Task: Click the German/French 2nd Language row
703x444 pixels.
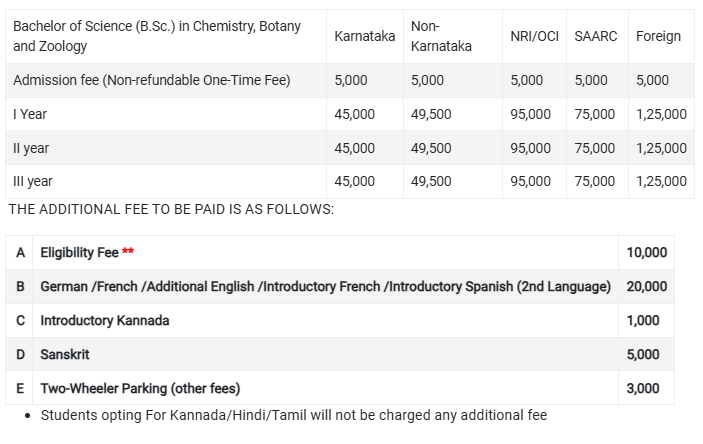Action: tap(325, 287)
